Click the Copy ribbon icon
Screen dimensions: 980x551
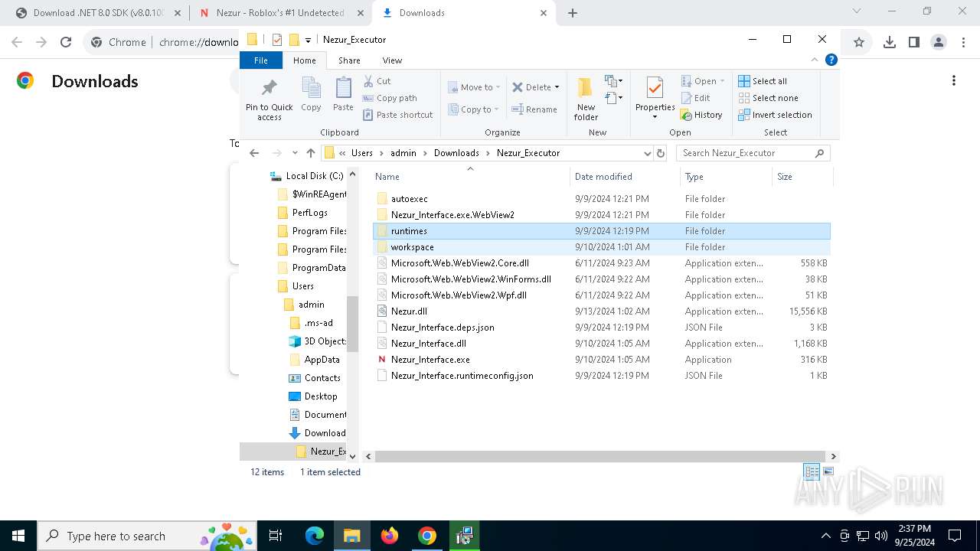(x=311, y=95)
